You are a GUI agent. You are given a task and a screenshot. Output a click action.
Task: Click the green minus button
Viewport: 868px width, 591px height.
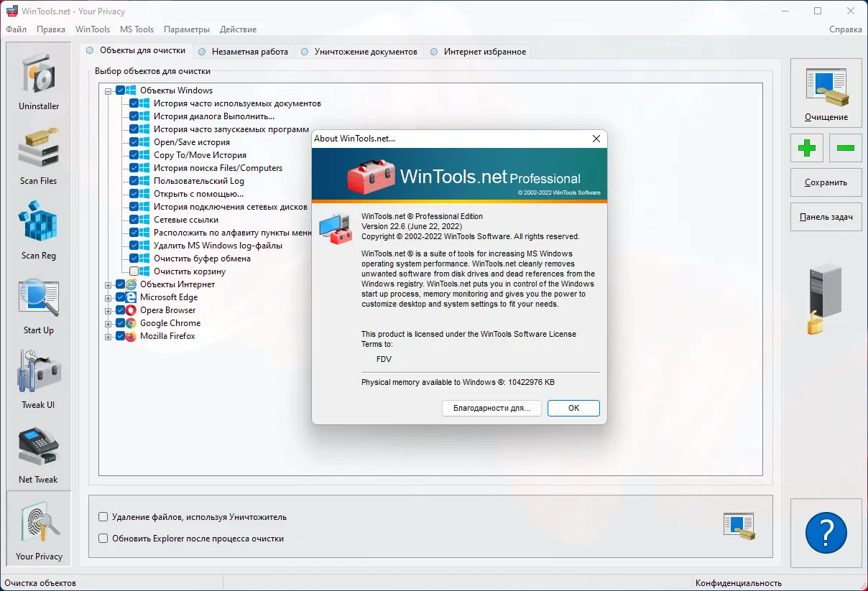(x=846, y=148)
